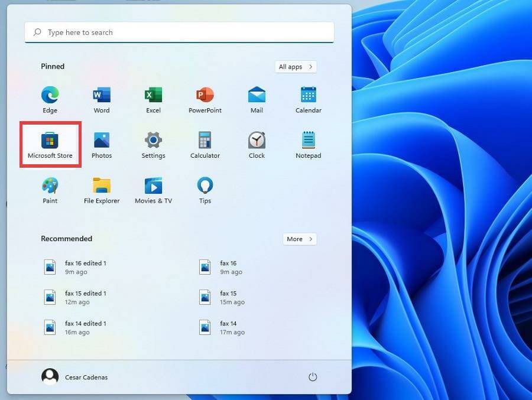Open the fax 14 file icon

coord(205,328)
